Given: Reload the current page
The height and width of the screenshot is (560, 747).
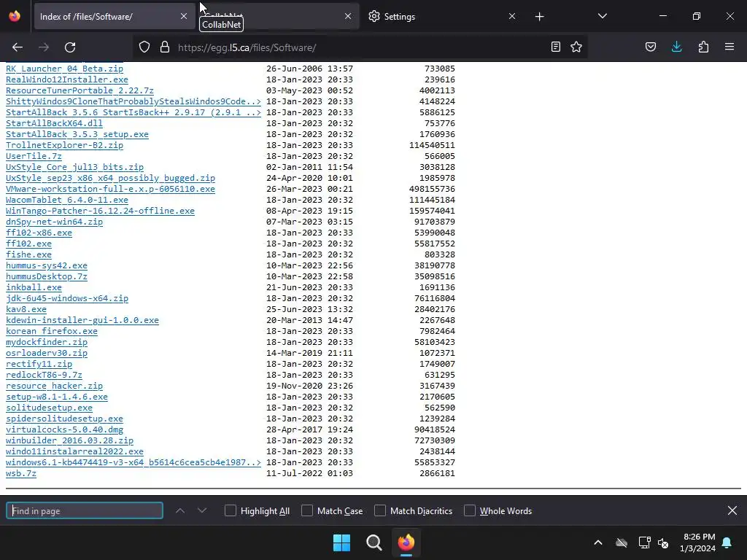Looking at the screenshot, I should pos(70,47).
